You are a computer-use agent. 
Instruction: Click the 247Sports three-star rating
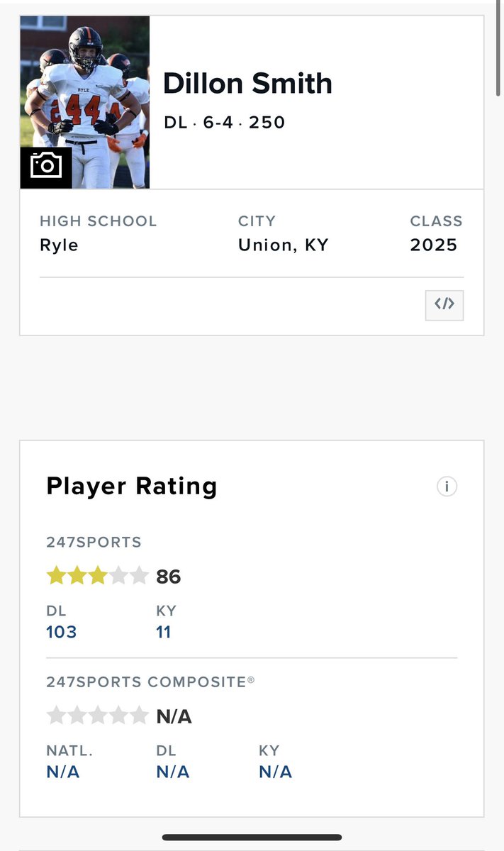pos(97,576)
